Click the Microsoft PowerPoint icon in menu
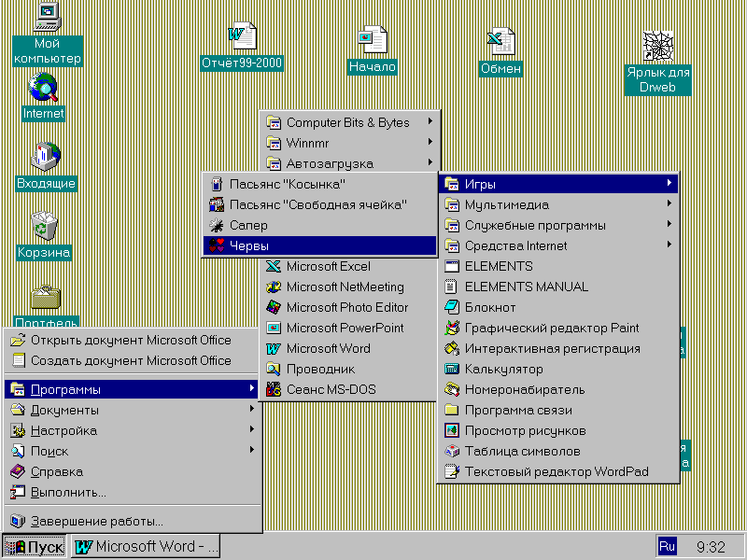This screenshot has width=747, height=560. (x=274, y=328)
